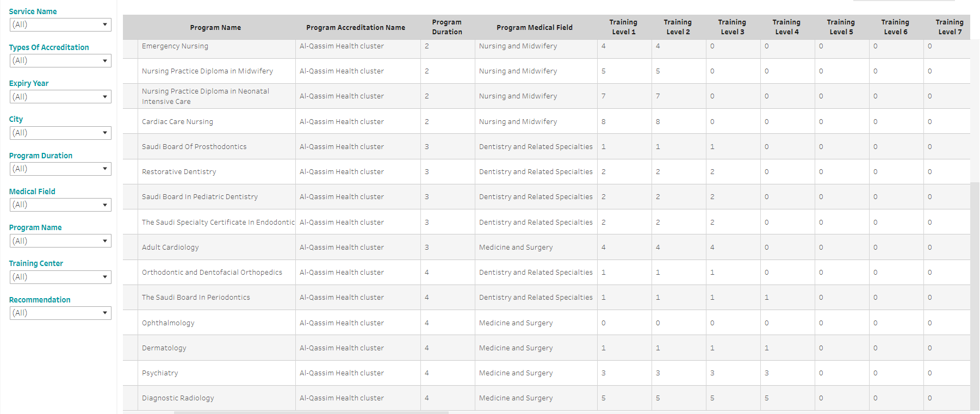Click Training Level 1 value for Neonatal Intensive Care

604,96
